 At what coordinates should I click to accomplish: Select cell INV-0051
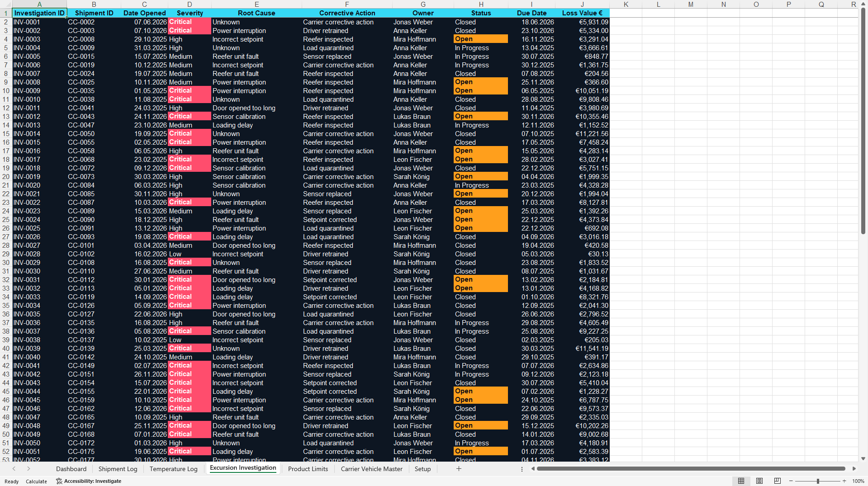click(39, 452)
